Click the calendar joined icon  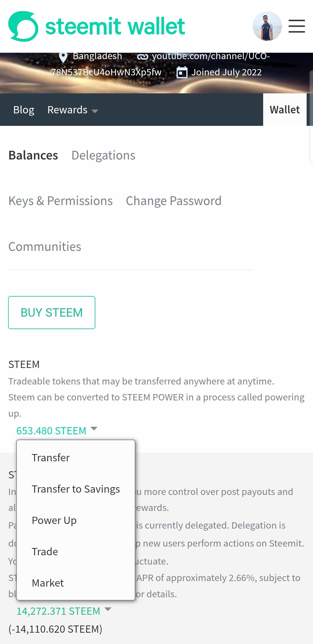[x=182, y=72]
